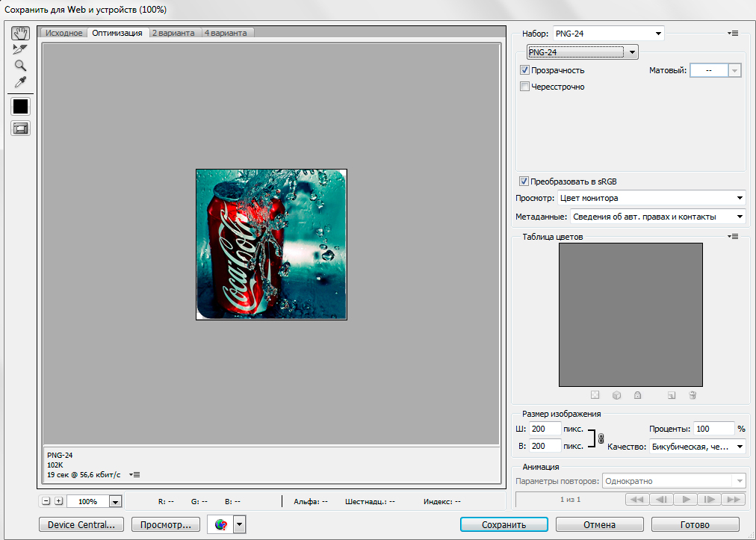Screen dimensions: 756x540
Task: Click the В height input field
Action: tap(545, 446)
